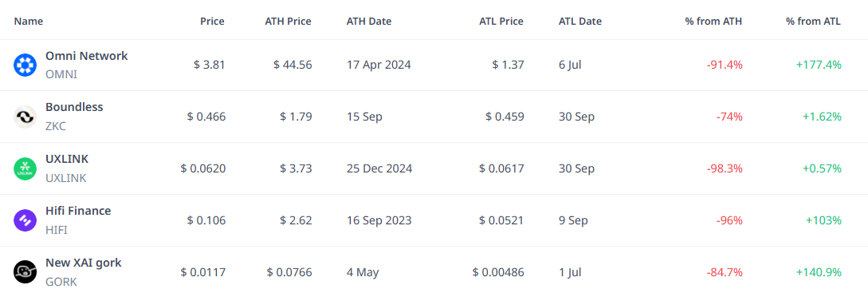868x297 pixels.
Task: Sort by % from ATH header
Action: [x=713, y=22]
